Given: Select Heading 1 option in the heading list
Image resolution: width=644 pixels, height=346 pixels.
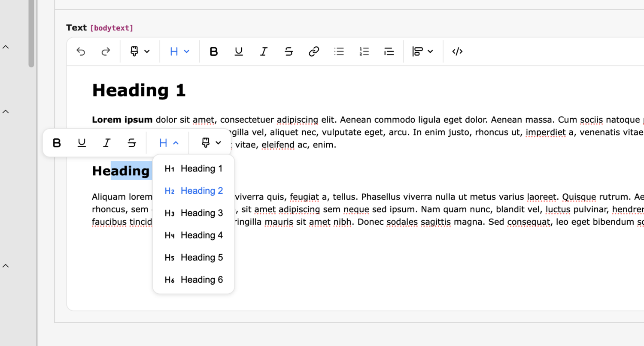Looking at the screenshot, I should [x=194, y=169].
